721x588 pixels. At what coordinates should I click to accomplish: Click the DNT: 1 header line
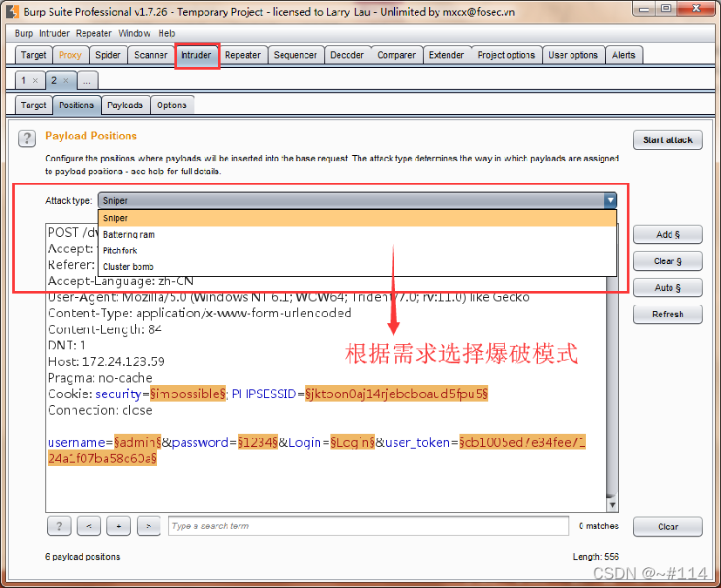(x=66, y=346)
